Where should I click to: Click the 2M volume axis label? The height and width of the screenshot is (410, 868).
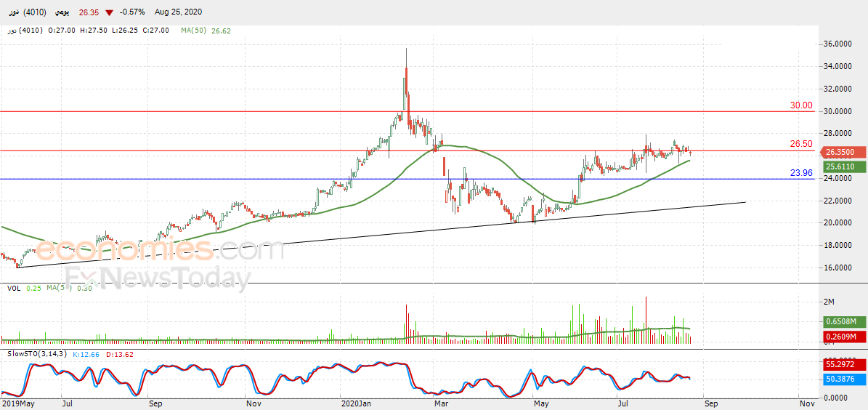click(x=830, y=302)
